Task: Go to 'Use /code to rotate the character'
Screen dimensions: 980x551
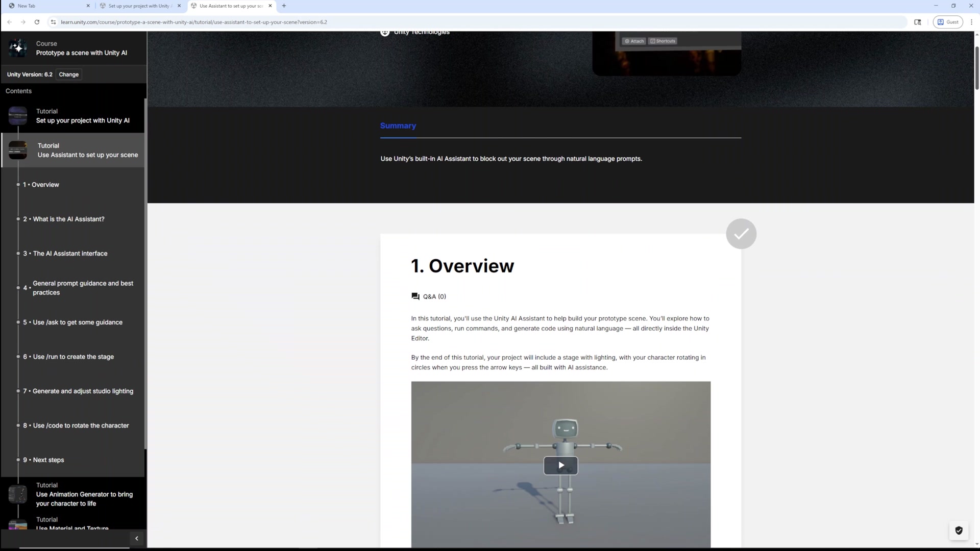Action: click(76, 425)
